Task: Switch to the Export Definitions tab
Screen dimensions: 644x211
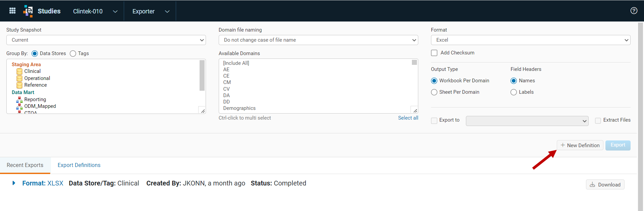Action: [79, 165]
